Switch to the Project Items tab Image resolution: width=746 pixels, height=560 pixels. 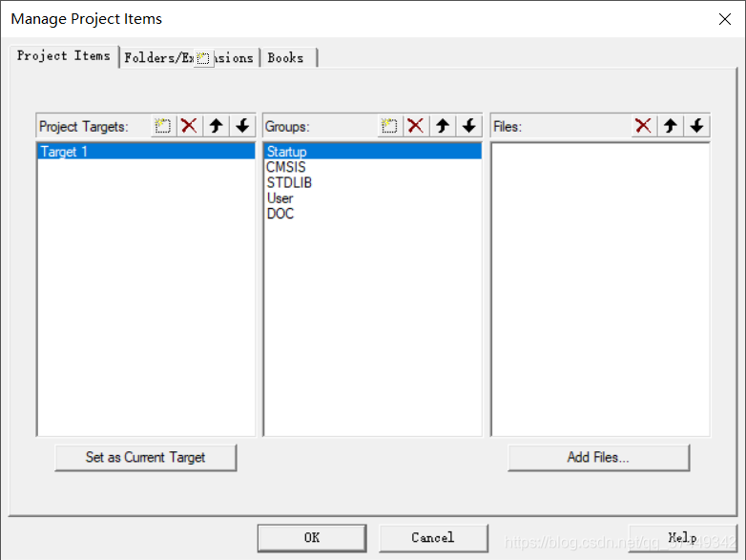64,56
